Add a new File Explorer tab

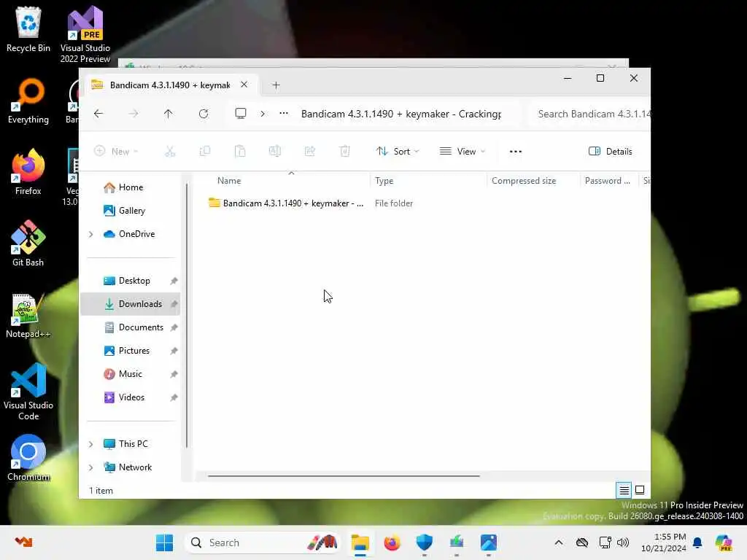pyautogui.click(x=276, y=85)
